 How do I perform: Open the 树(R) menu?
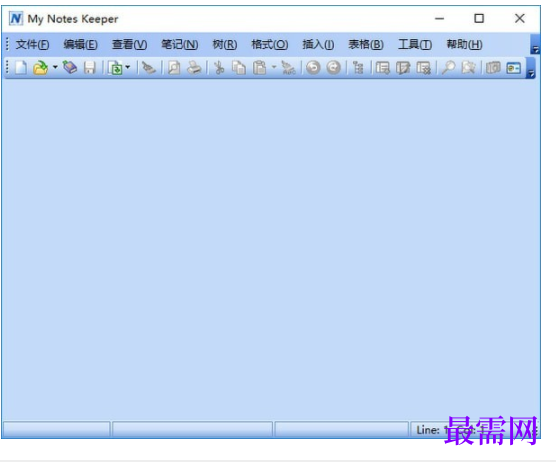(x=224, y=45)
